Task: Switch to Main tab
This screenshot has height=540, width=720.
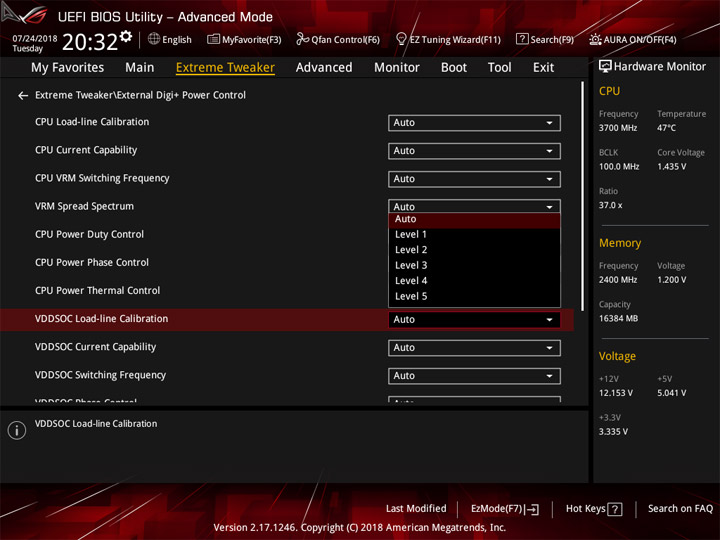Action: click(140, 68)
